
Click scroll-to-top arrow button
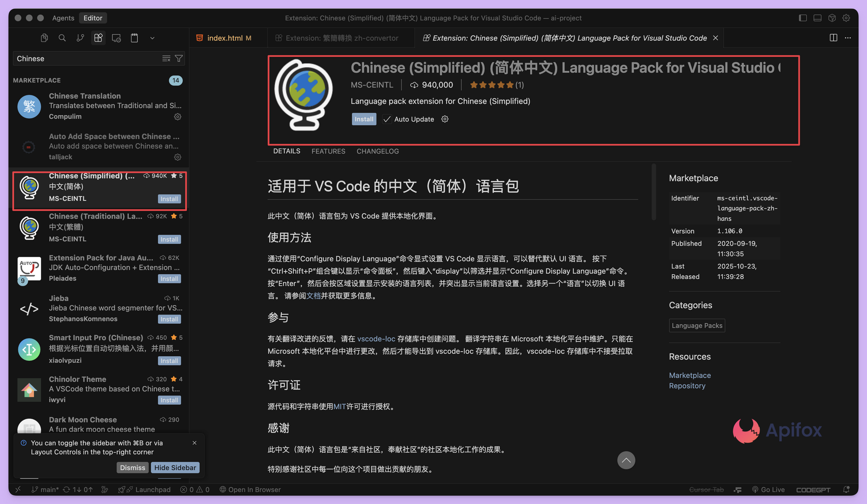[x=626, y=460]
